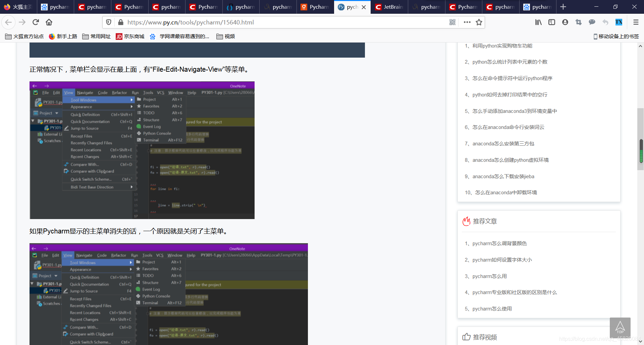The width and height of the screenshot is (644, 345).
Task: Open the chat bubble toolbar icon
Action: click(592, 22)
